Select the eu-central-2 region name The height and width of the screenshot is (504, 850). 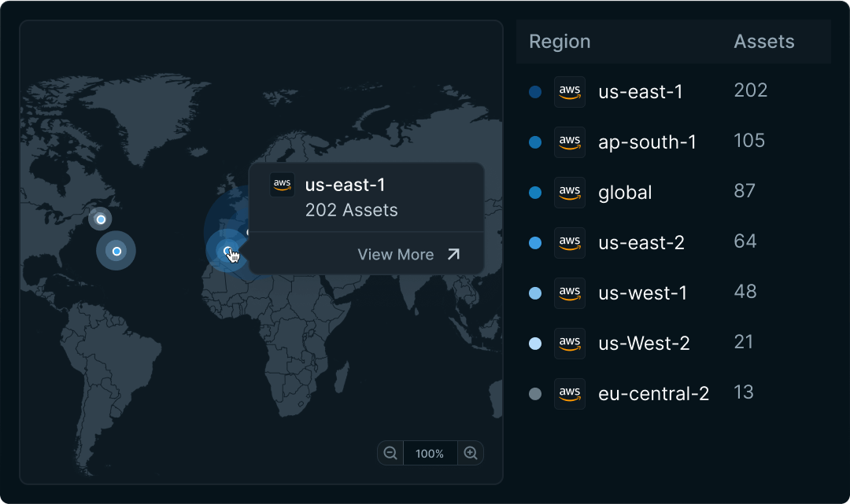click(653, 394)
